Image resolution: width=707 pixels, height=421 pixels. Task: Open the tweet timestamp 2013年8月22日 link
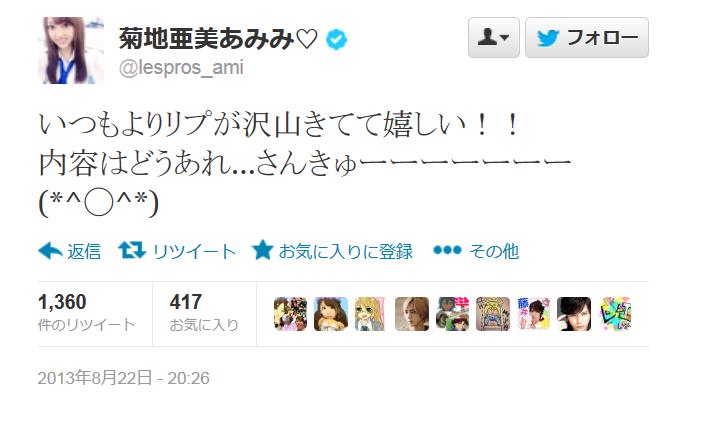124,378
